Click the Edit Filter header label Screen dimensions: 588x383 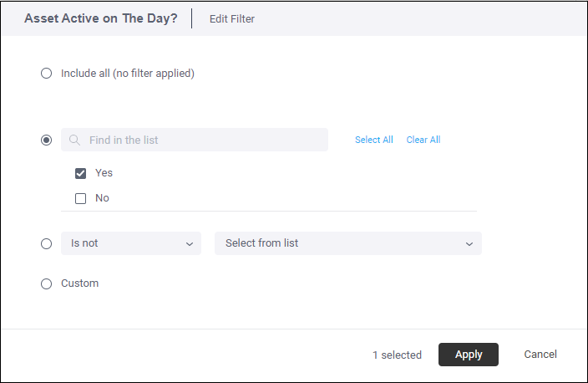point(232,18)
